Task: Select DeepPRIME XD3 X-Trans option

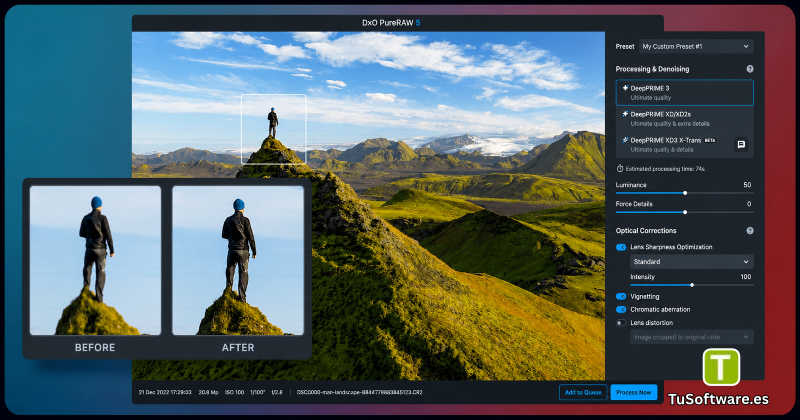Action: [x=684, y=144]
